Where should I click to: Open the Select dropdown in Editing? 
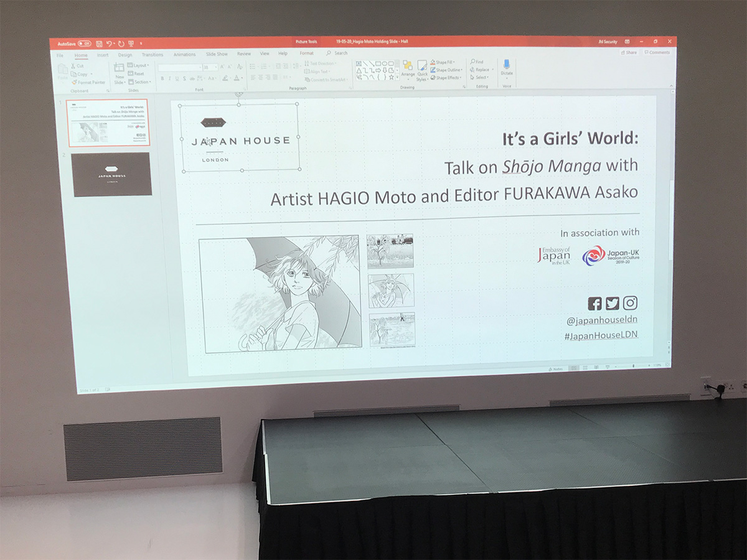tap(480, 77)
